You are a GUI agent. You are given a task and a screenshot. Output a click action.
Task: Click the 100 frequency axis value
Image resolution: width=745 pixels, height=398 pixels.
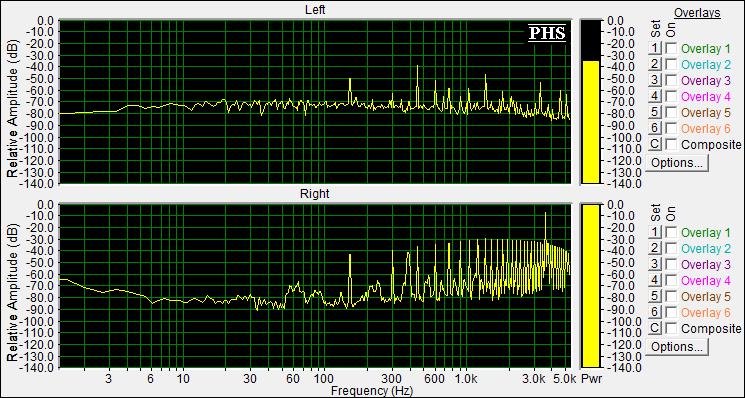point(325,379)
